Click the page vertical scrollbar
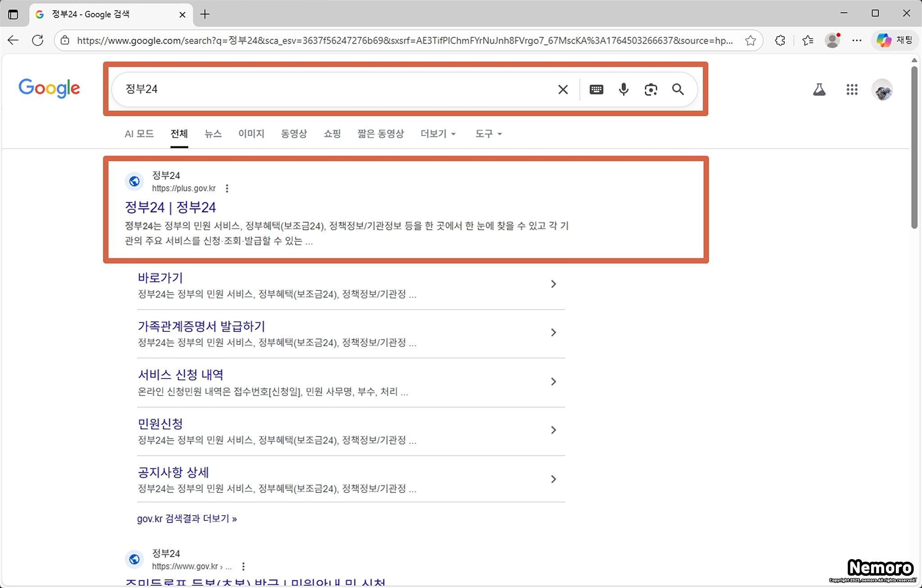 coord(914,149)
